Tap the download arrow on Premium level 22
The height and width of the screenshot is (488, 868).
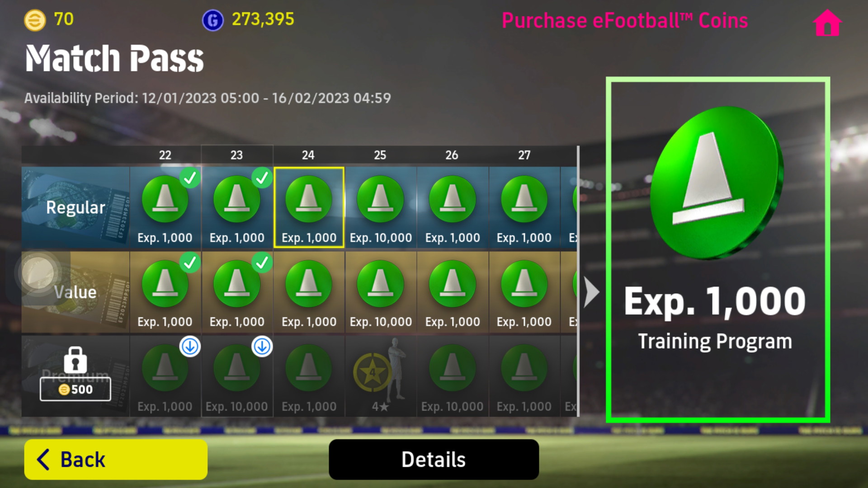pyautogui.click(x=190, y=347)
